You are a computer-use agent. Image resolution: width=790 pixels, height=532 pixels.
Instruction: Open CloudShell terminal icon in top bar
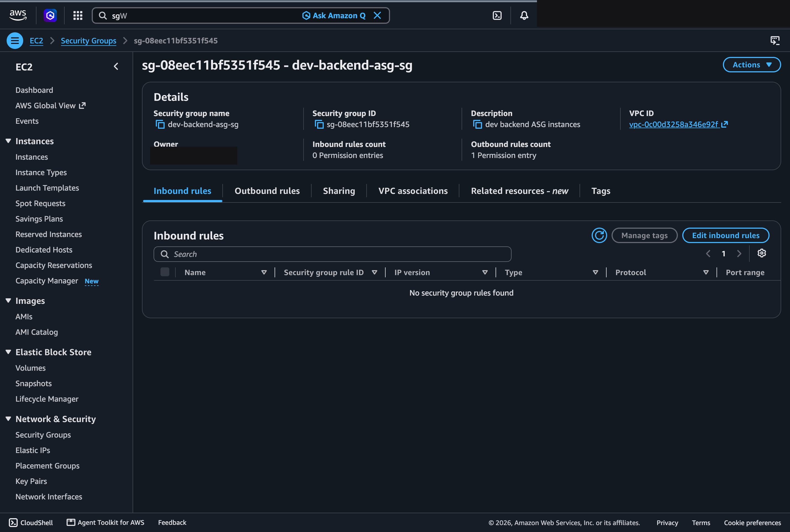click(x=497, y=15)
